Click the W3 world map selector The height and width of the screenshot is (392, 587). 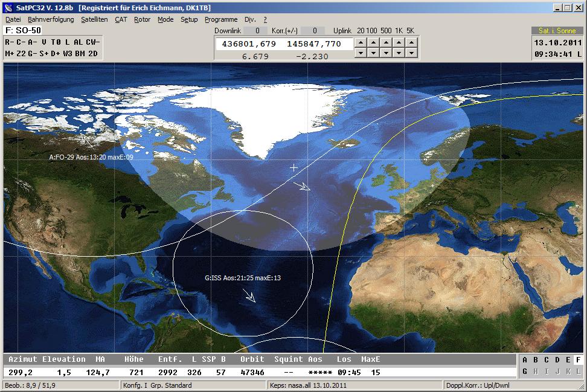(67, 53)
